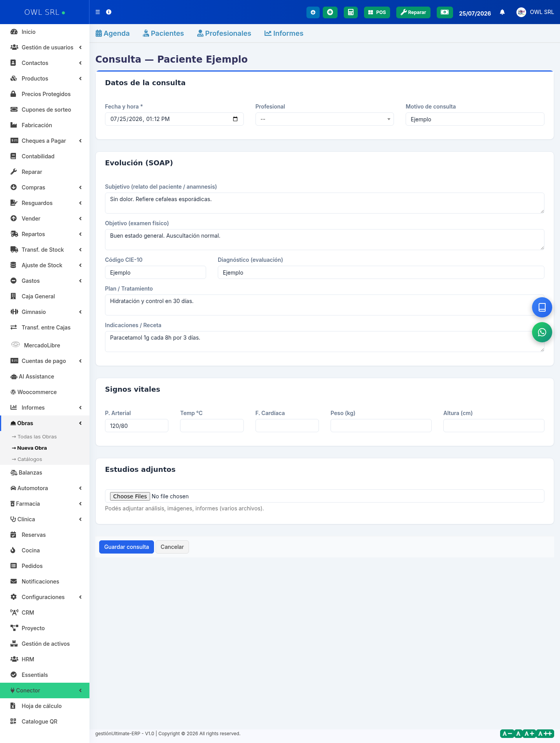Click the Cancelar button
Viewport: 560px width, 743px height.
[172, 547]
